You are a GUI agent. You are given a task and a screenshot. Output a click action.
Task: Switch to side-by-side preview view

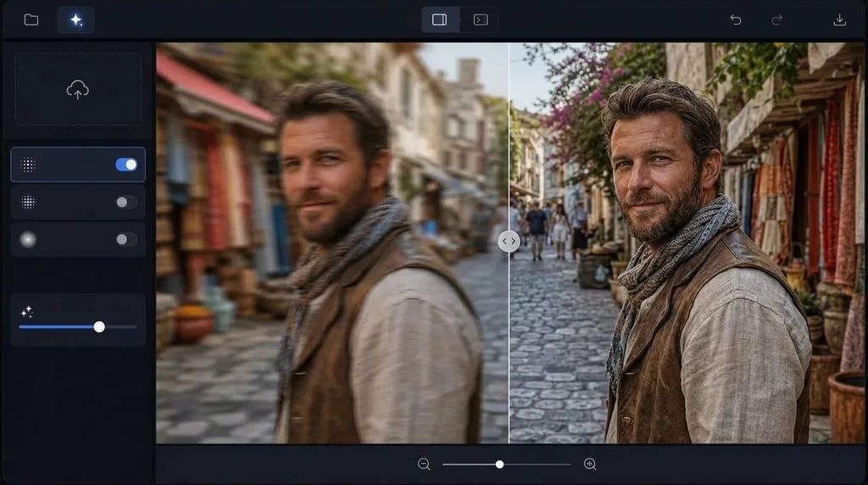481,20
